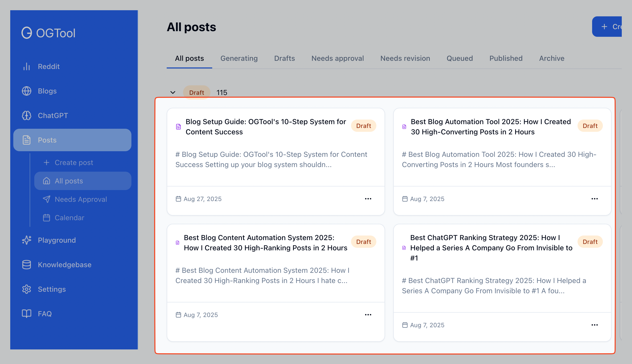The image size is (632, 364).
Task: Click the Knowledgebase database icon
Action: (27, 265)
